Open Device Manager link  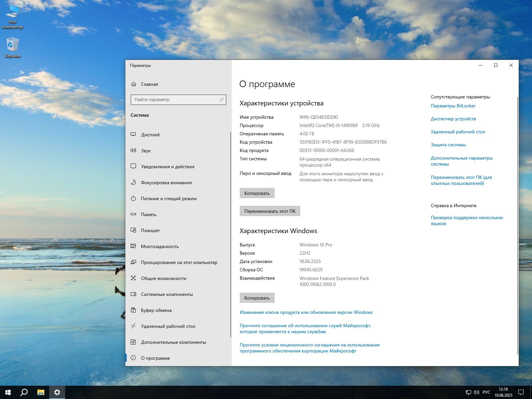pos(453,119)
